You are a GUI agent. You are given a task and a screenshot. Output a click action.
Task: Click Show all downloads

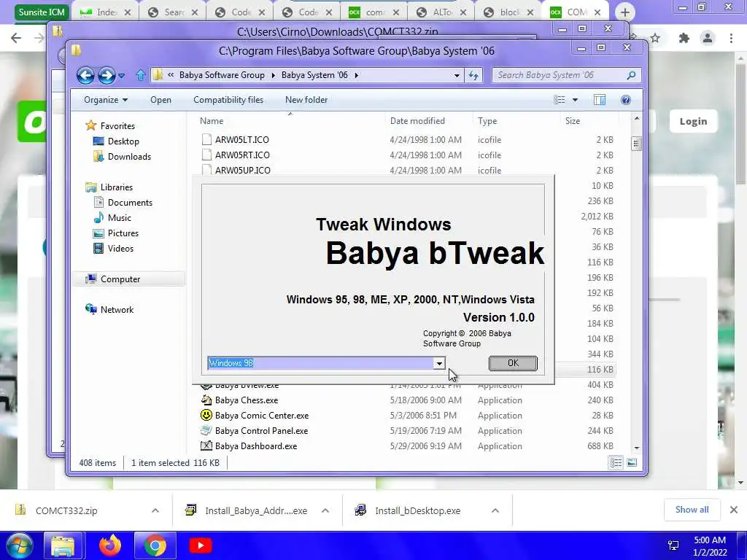pyautogui.click(x=692, y=510)
